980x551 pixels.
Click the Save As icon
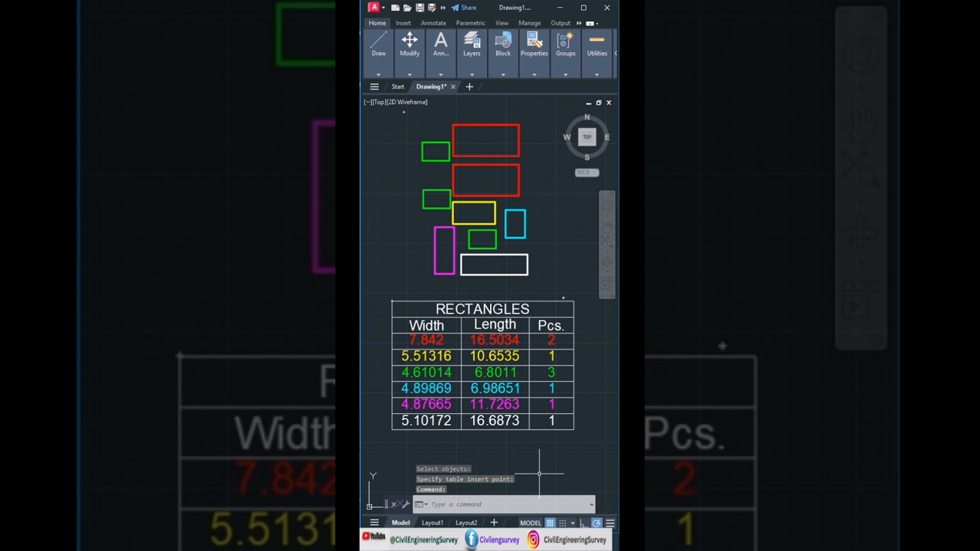point(432,8)
